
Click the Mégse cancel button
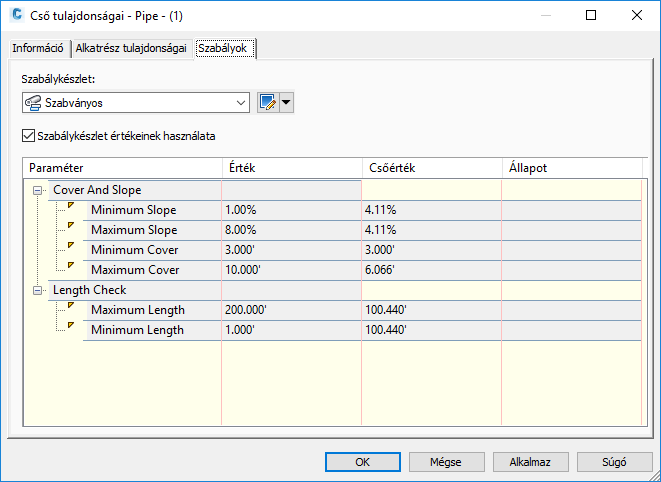click(x=445, y=462)
